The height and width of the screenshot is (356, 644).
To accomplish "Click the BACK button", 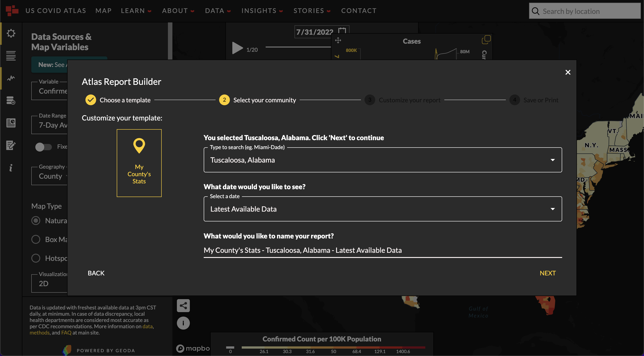I will point(96,273).
